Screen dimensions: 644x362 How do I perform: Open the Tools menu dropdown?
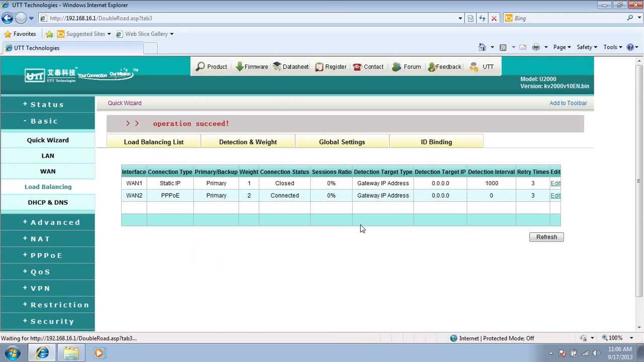click(613, 47)
